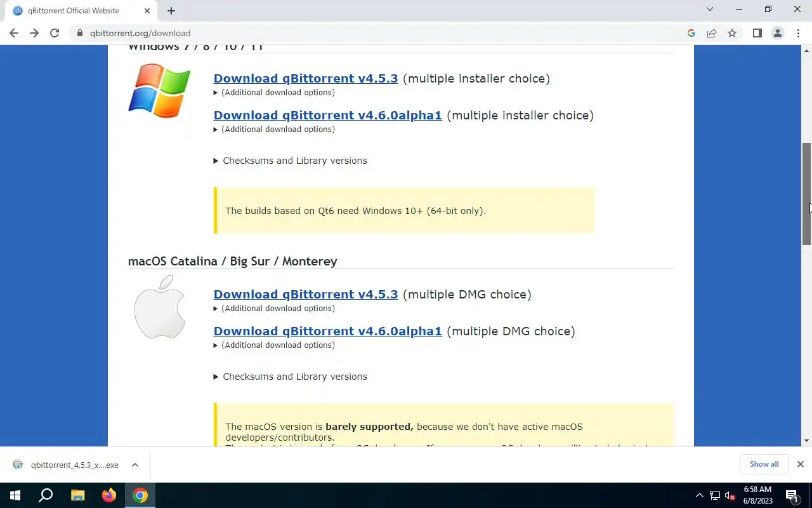The width and height of the screenshot is (812, 508).
Task: Click Show all downloads button
Action: point(764,464)
